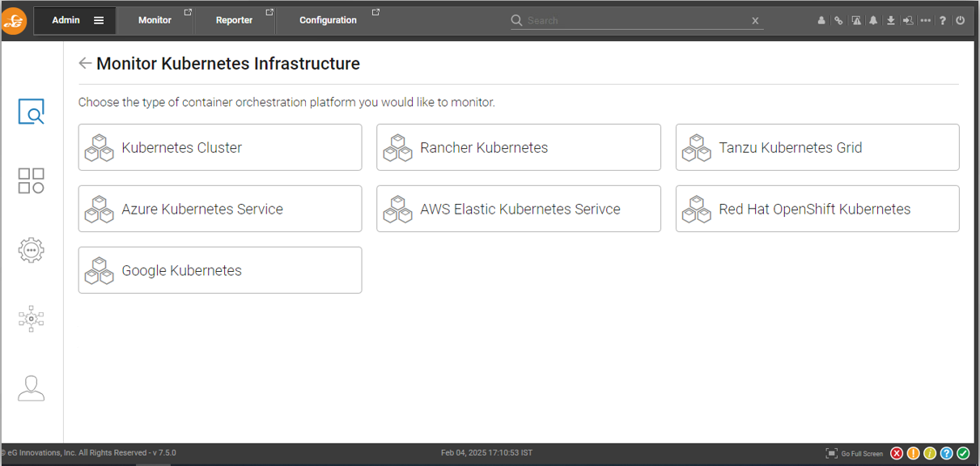This screenshot has width=980, height=466.
Task: Click the question mark help icon in header
Action: click(943, 21)
